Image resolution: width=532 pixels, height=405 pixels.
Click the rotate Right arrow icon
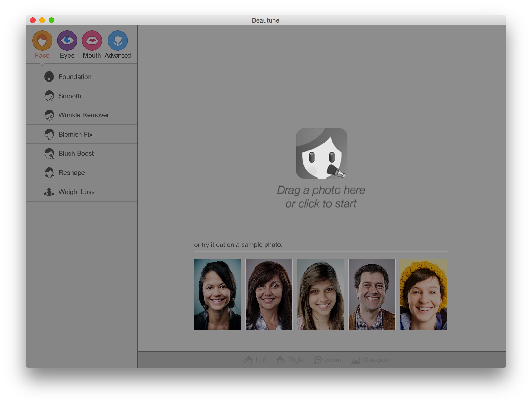[x=281, y=360]
